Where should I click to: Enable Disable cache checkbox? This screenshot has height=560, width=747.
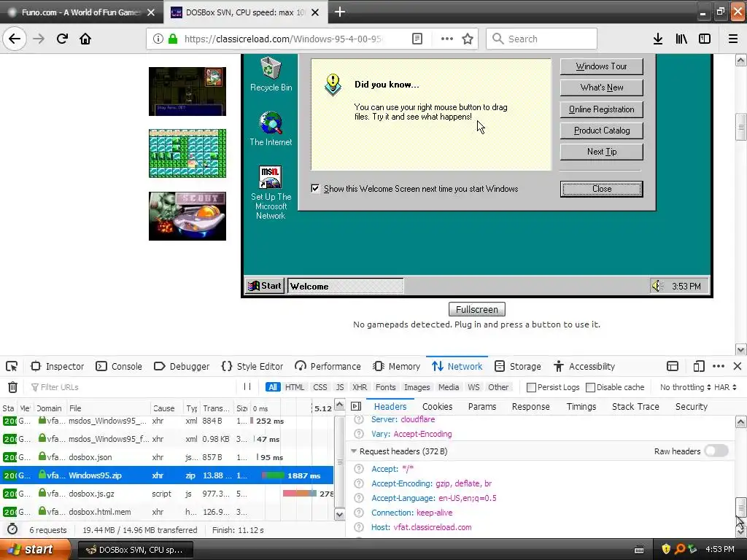click(x=590, y=387)
